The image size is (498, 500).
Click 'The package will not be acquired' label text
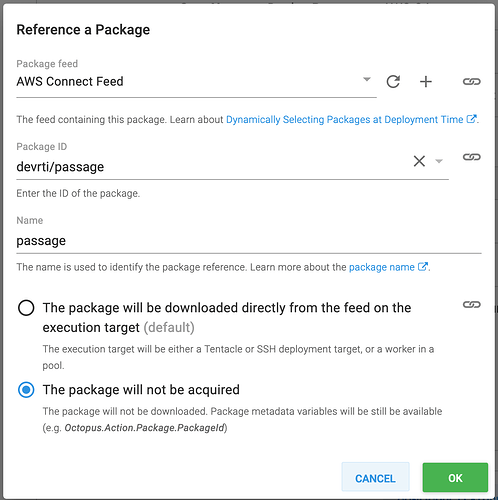point(141,390)
